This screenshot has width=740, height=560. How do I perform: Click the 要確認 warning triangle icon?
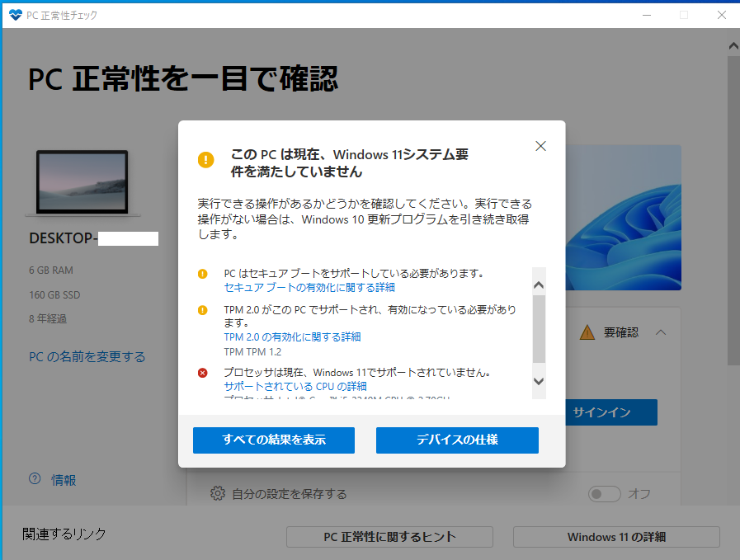tap(587, 332)
